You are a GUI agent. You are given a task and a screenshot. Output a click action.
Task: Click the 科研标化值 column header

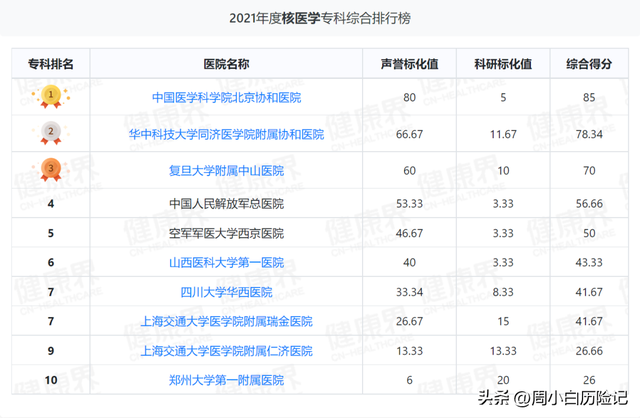[503, 64]
